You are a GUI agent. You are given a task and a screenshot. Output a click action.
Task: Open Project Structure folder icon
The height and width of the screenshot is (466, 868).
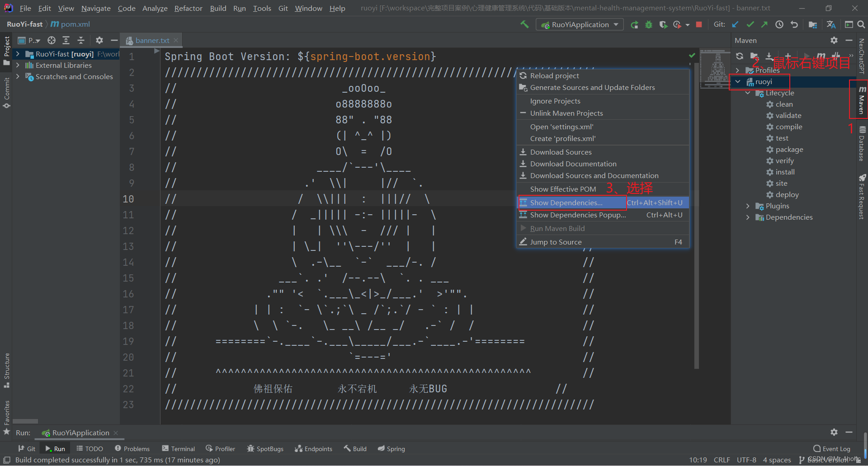pyautogui.click(x=812, y=24)
